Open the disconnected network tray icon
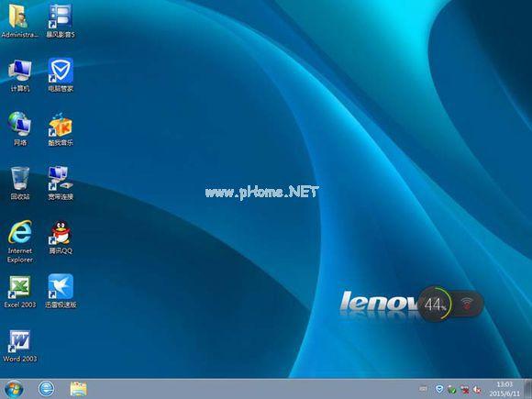532x399 pixels. click(464, 390)
